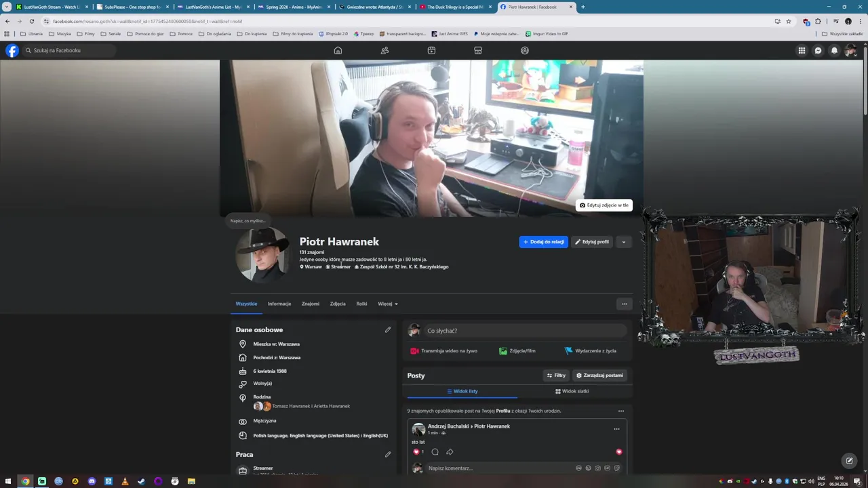Open the browser extensions puzzle icon
The image size is (868, 488).
pos(818,21)
